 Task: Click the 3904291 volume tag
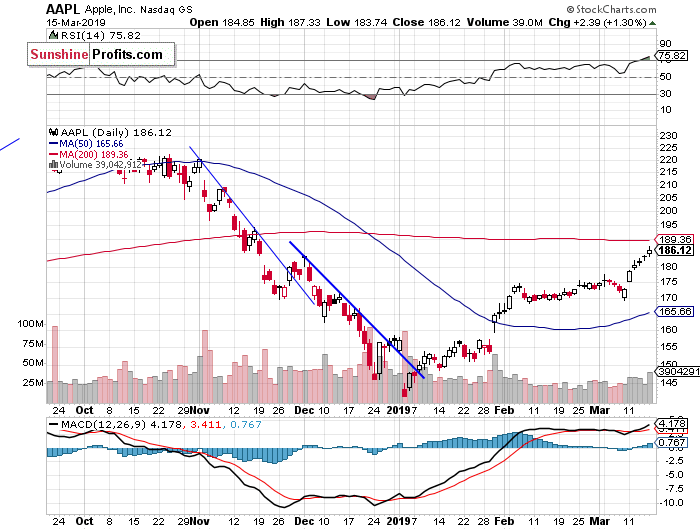[677, 371]
